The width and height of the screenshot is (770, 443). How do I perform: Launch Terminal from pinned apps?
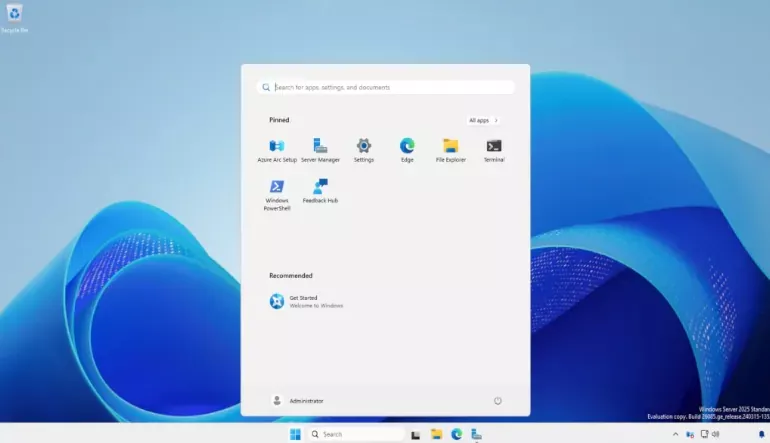[494, 150]
